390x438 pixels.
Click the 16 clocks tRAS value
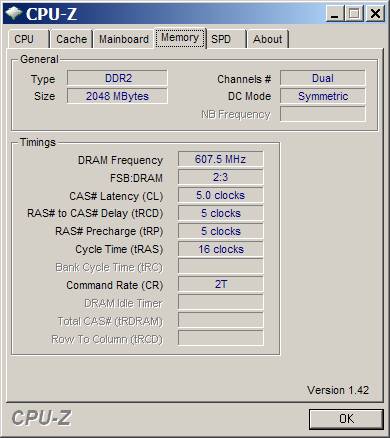221,249
